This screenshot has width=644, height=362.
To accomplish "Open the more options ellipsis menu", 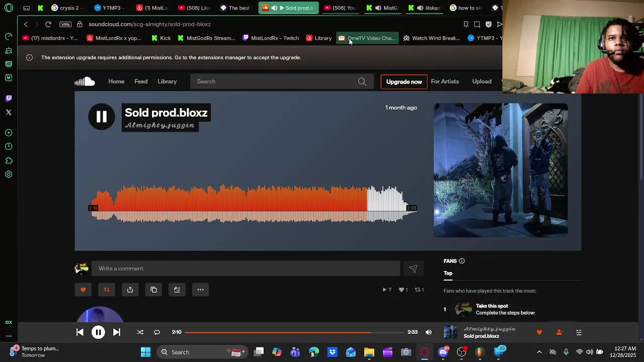I will 200,290.
